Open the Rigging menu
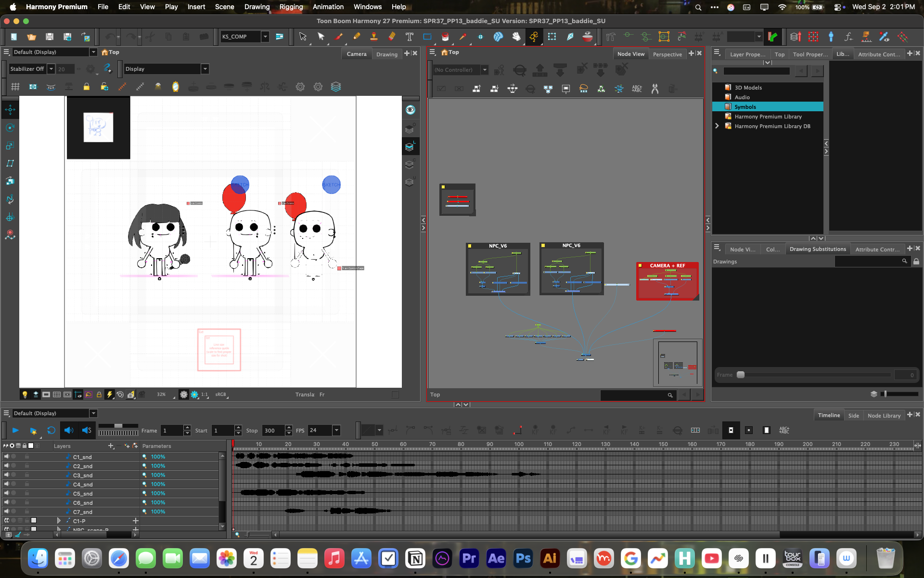Screen dimensions: 924x578 pyautogui.click(x=291, y=7)
